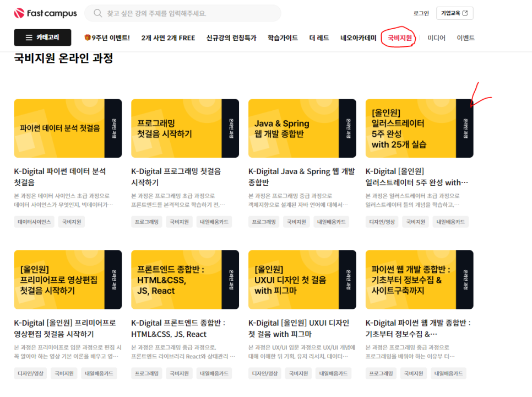Click 디자인/영상 tag under UXUI 디자인 course
The image size is (532, 397).
tap(265, 373)
